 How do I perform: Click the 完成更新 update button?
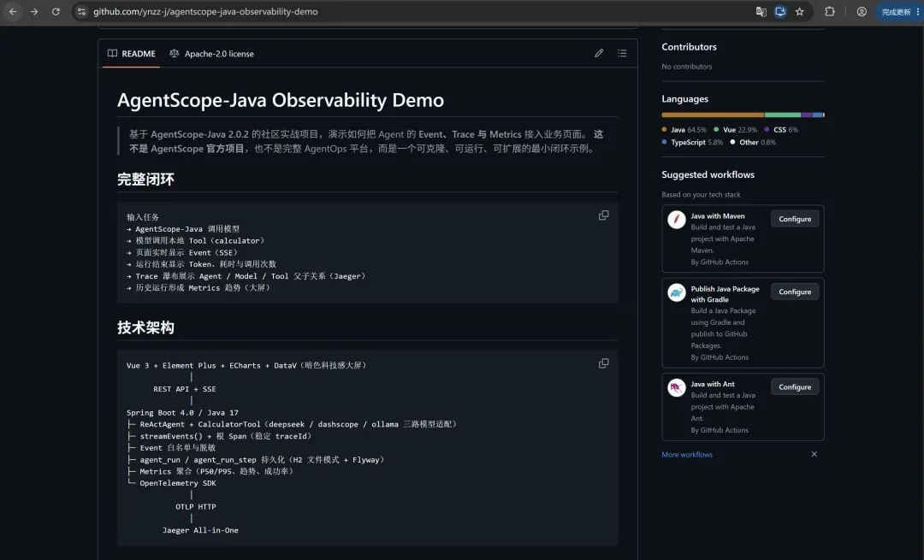coord(899,12)
